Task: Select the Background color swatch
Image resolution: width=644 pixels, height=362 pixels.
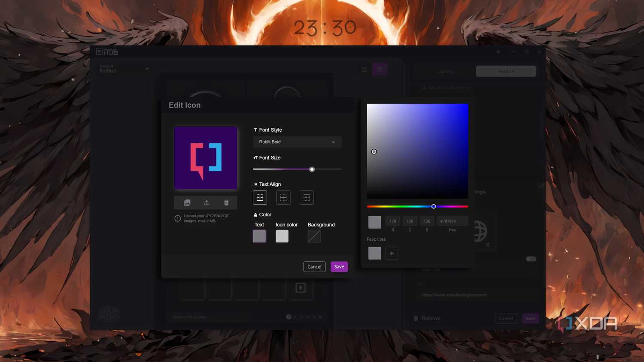Action: tap(314, 236)
